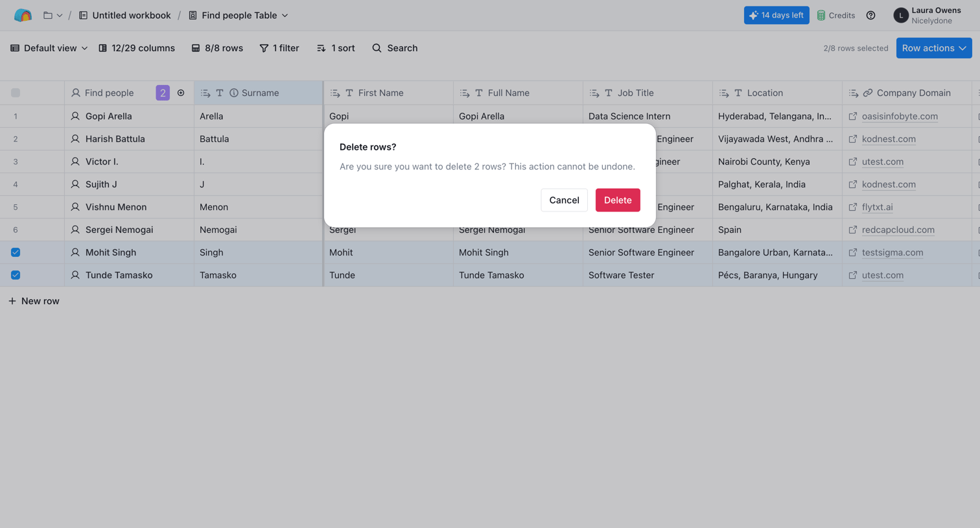Click the external link icon beside redcapcloud.com
This screenshot has height=528, width=980.
point(853,230)
